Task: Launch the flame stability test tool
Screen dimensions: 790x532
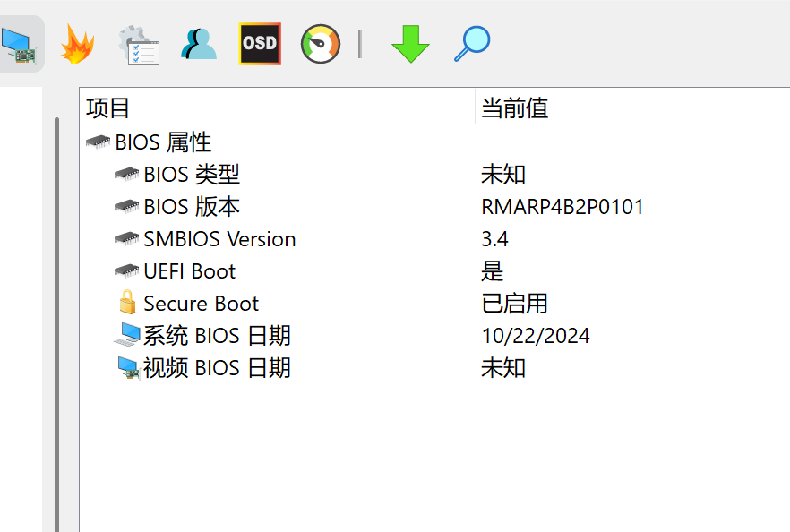Action: pyautogui.click(x=78, y=45)
